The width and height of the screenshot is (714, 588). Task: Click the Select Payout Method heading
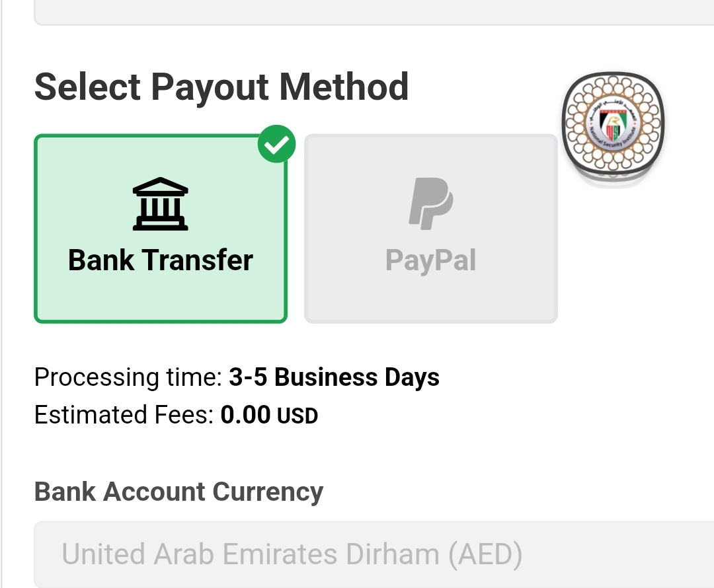coord(221,86)
